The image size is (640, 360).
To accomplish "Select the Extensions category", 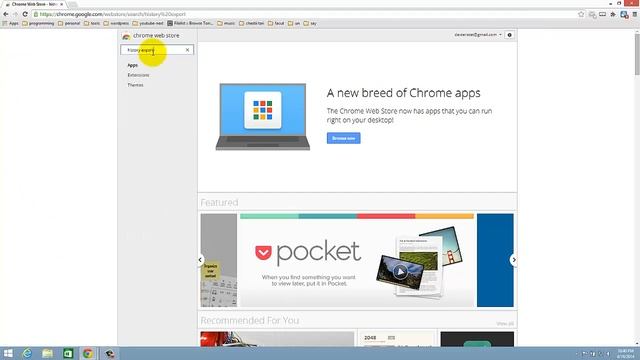I will pyautogui.click(x=138, y=75).
